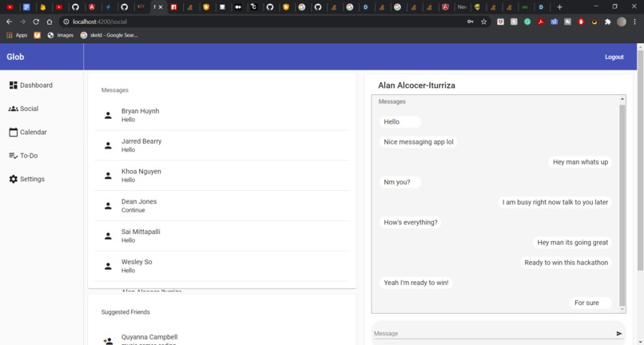
Task: Open the Calendar sidebar item
Action: point(28,132)
